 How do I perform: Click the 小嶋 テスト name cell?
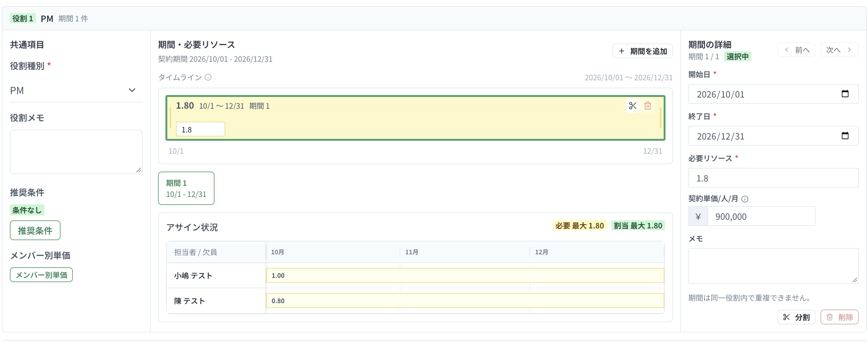pos(216,276)
